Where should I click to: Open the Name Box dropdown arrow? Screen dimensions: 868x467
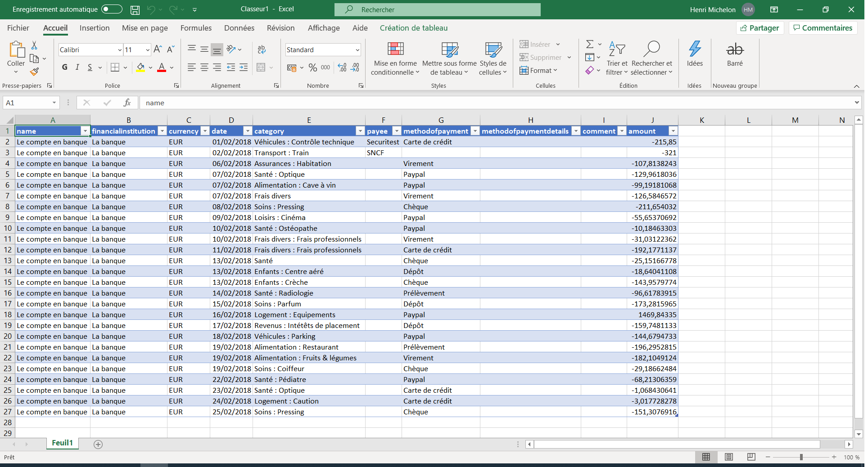pyautogui.click(x=54, y=103)
